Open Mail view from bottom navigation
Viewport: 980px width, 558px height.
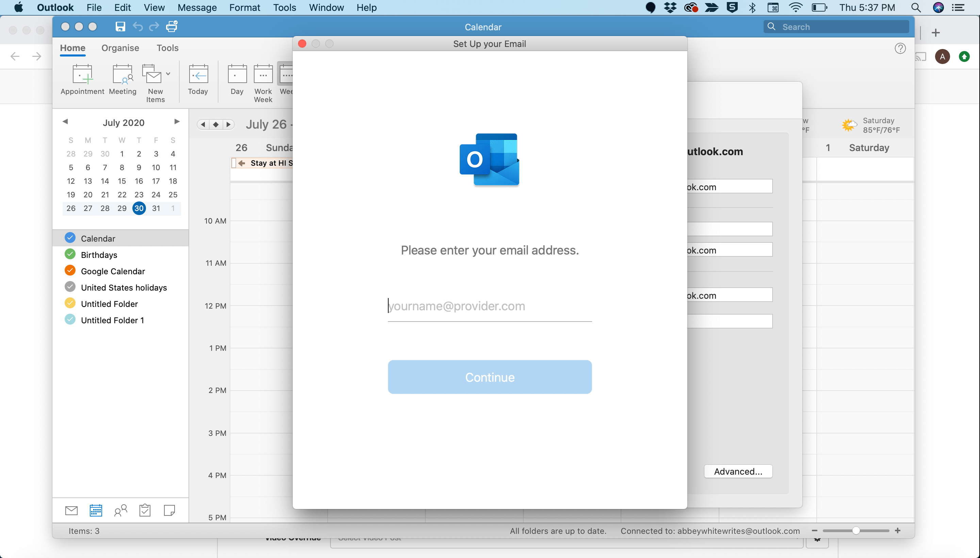click(x=71, y=510)
